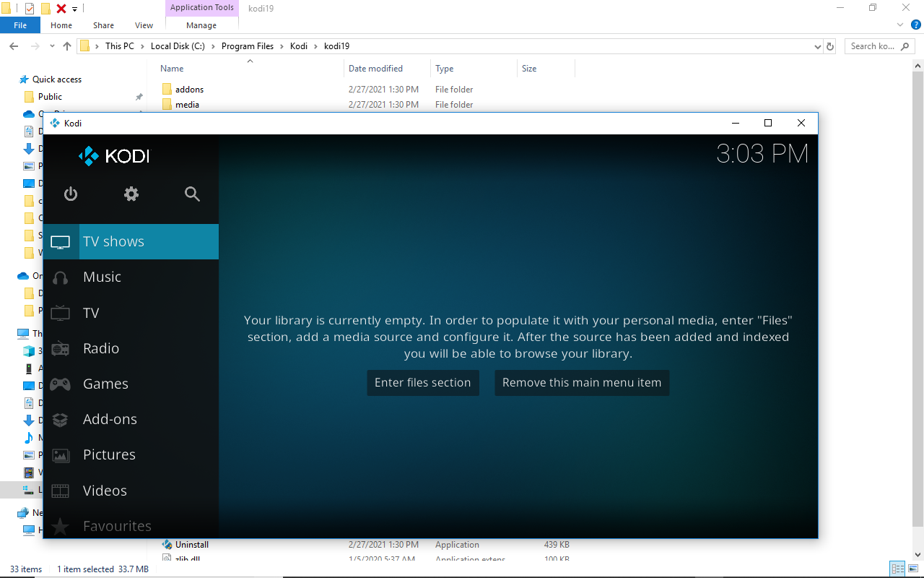Select the Uninstall application file
The image size is (924, 578).
(192, 545)
